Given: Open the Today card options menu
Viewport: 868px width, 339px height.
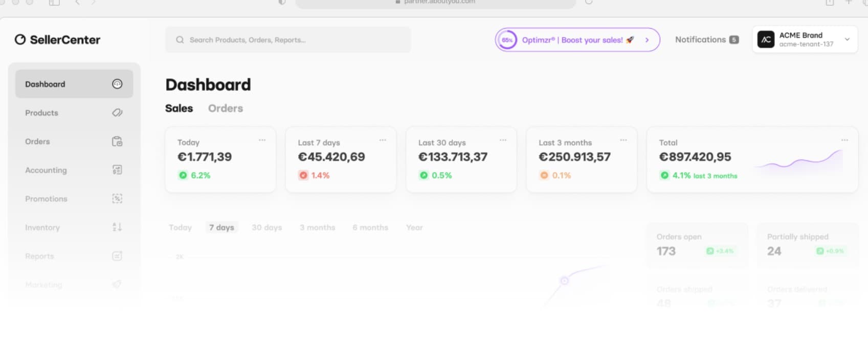Looking at the screenshot, I should click(x=262, y=140).
